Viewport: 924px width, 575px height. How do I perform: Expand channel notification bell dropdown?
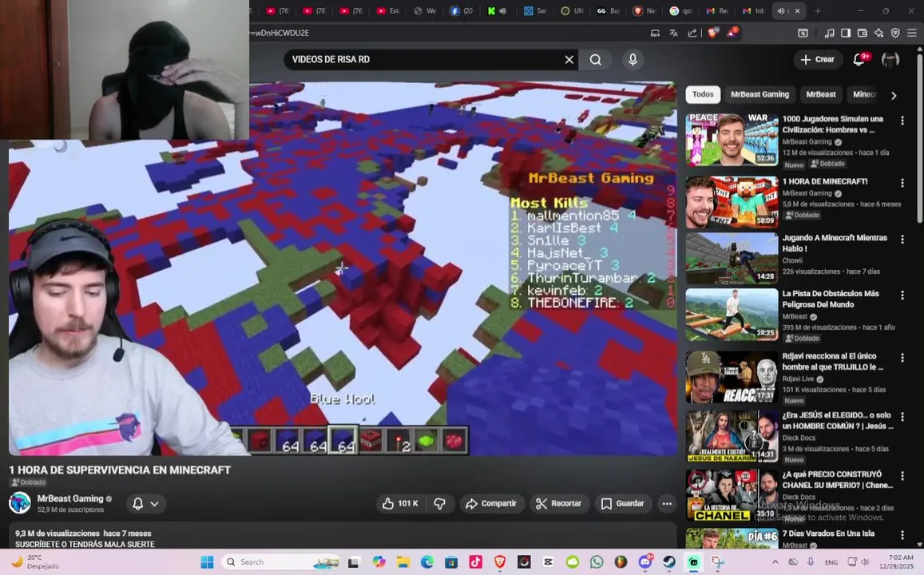click(145, 504)
